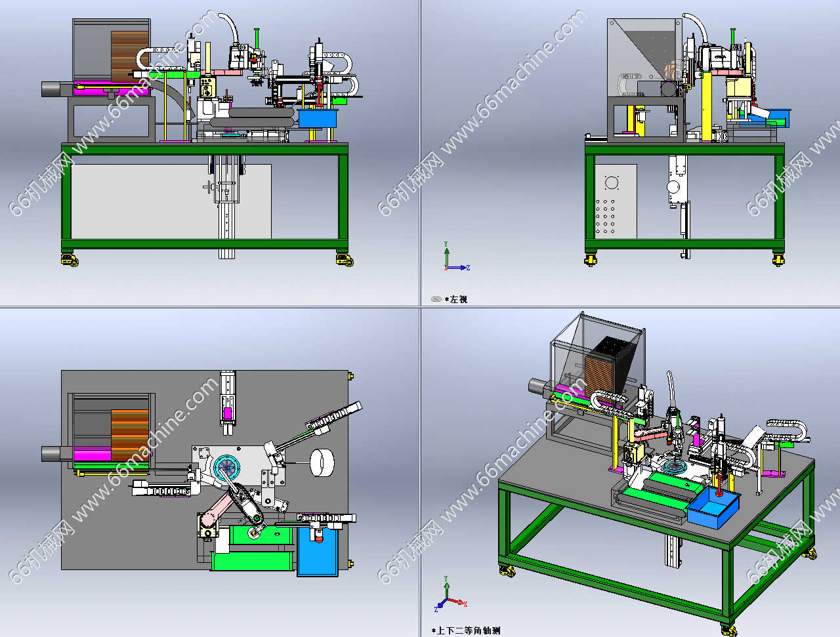Viewport: 840px width, 637px height.
Task: Select the white tape roll in the top view
Action: tap(322, 462)
